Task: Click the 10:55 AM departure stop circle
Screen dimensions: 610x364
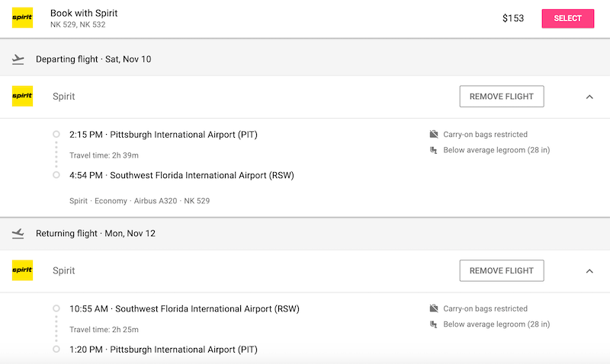Action: click(56, 308)
